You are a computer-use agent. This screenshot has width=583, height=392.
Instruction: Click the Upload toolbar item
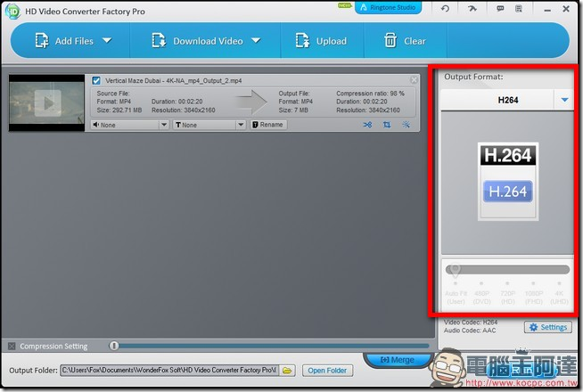pos(320,41)
